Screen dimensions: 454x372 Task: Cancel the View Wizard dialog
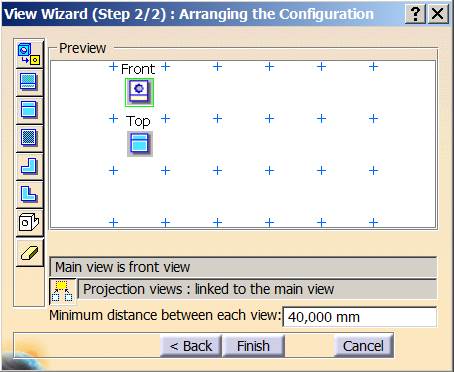tap(363, 346)
